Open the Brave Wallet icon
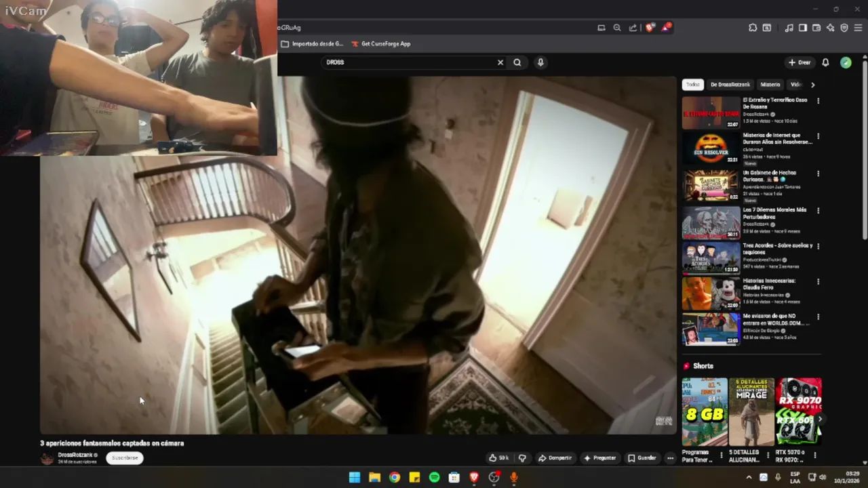Image resolution: width=868 pixels, height=488 pixels. 816,28
